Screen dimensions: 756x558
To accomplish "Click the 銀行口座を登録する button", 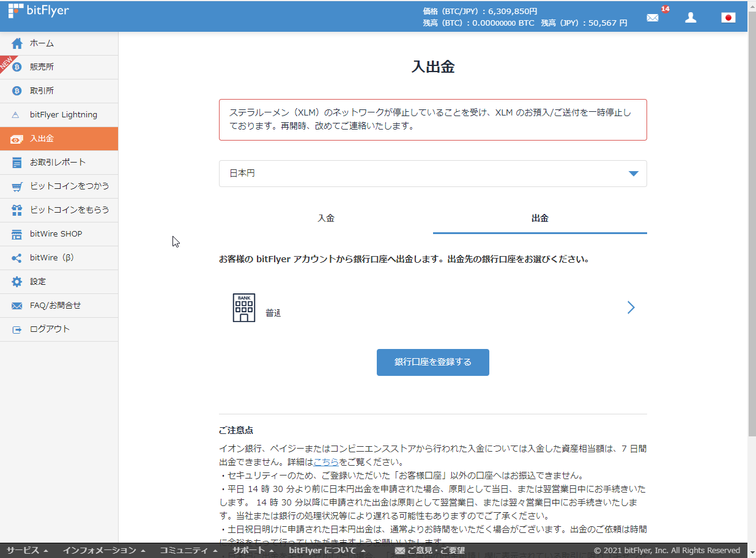I will 432,362.
